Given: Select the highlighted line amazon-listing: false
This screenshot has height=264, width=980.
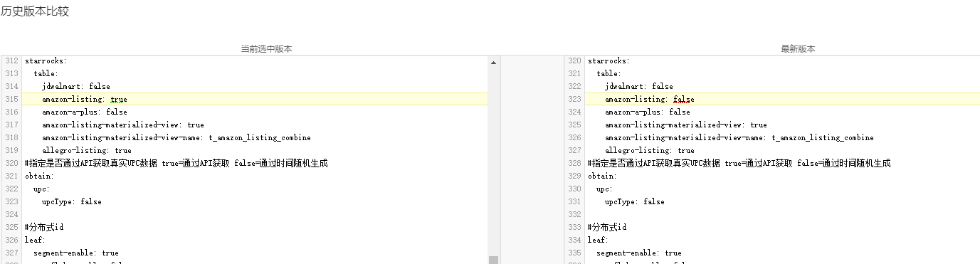Looking at the screenshot, I should pos(782,99).
